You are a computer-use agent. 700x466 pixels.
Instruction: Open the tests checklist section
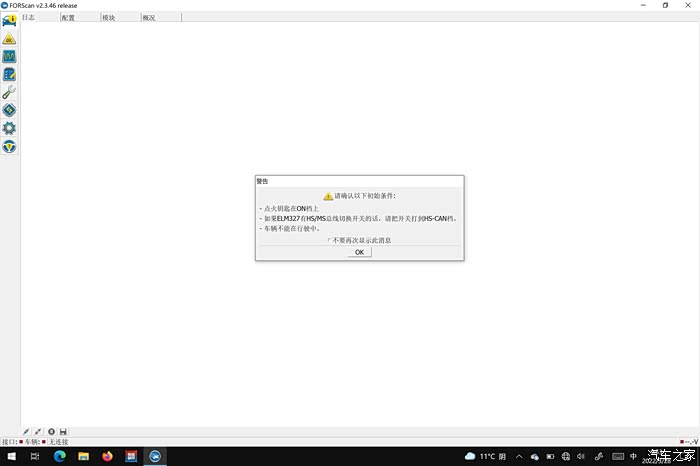coord(9,75)
